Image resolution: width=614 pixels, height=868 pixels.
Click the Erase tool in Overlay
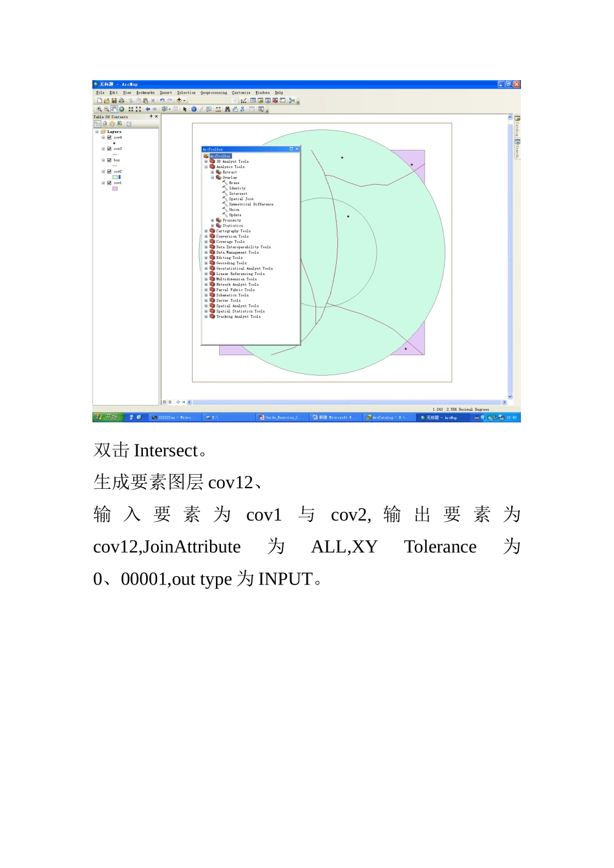[231, 183]
